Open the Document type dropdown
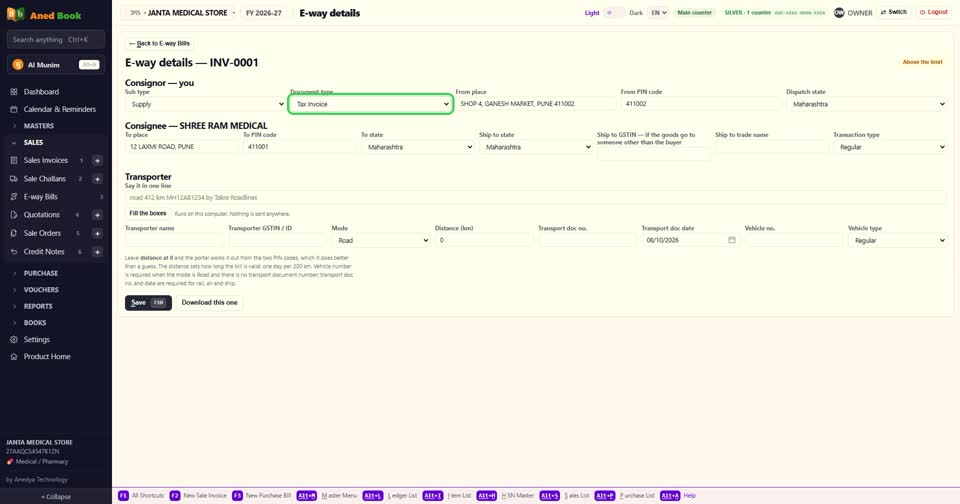The image size is (960, 504). click(x=371, y=104)
